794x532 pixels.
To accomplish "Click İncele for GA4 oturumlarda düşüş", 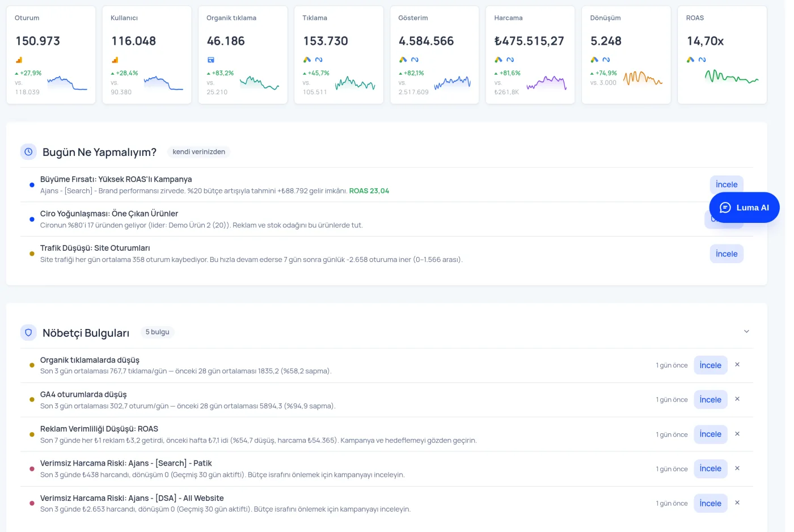I will click(711, 400).
